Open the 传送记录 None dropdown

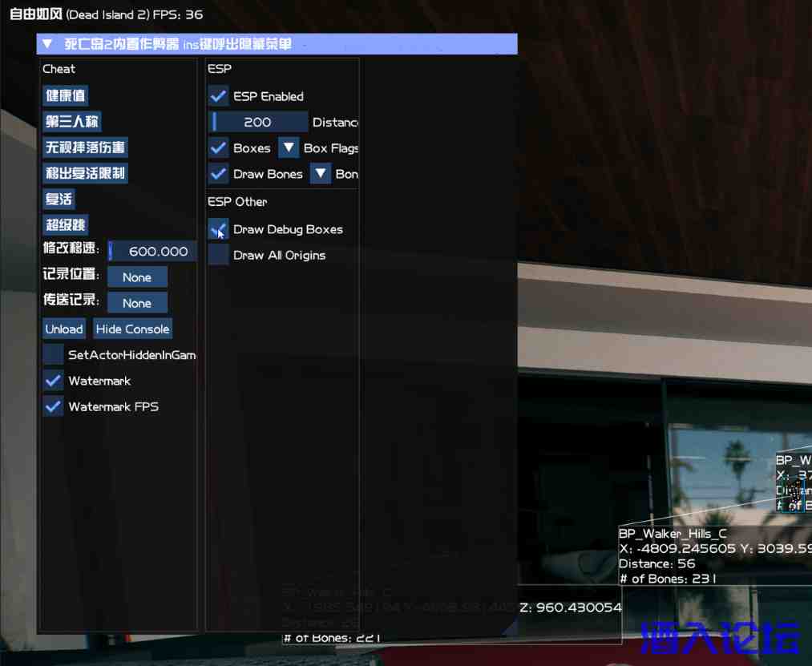(137, 303)
